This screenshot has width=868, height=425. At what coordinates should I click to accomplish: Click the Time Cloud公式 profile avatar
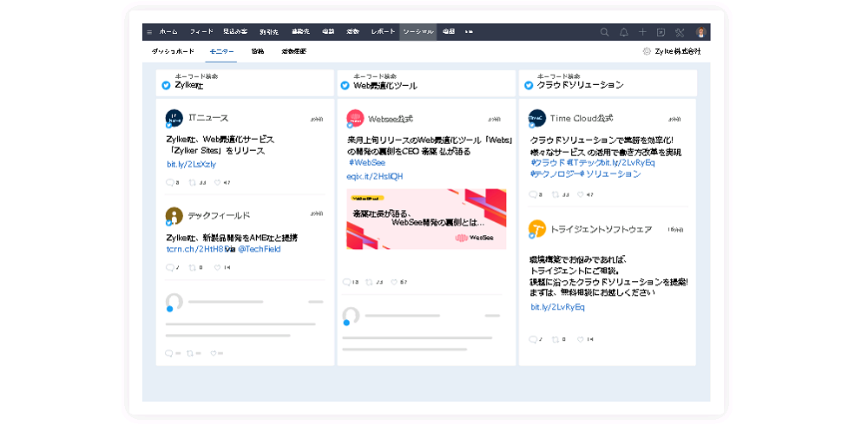tap(537, 118)
